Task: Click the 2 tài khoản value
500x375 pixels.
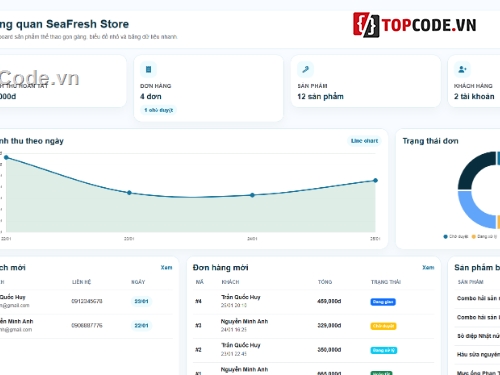Action: [474, 96]
